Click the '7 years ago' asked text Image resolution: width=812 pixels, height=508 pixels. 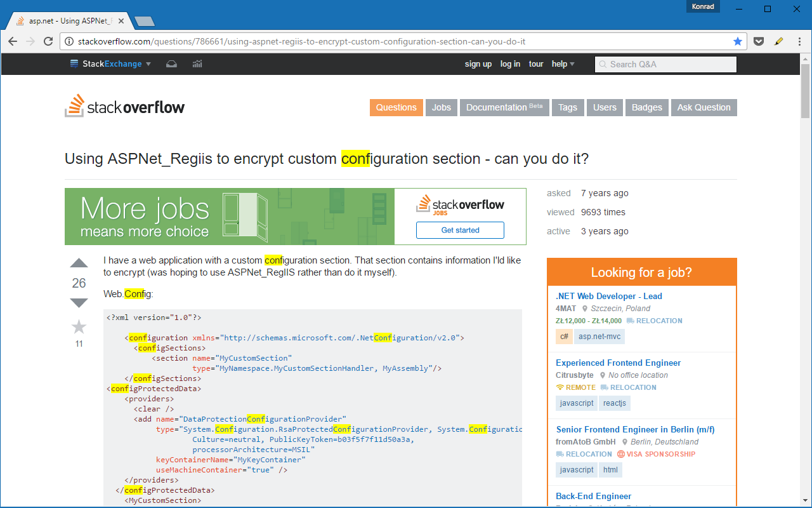pos(605,193)
